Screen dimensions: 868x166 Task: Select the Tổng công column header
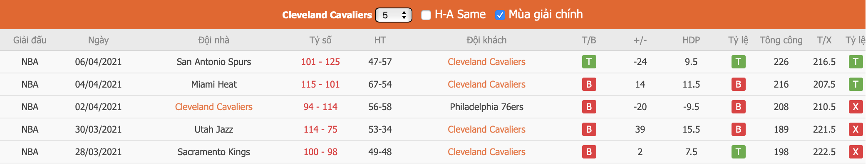click(781, 40)
